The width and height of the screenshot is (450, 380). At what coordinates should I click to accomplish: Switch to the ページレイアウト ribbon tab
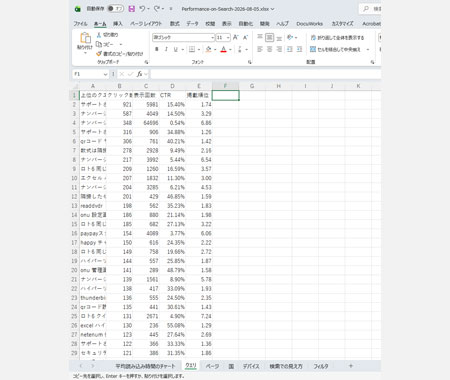tap(146, 24)
